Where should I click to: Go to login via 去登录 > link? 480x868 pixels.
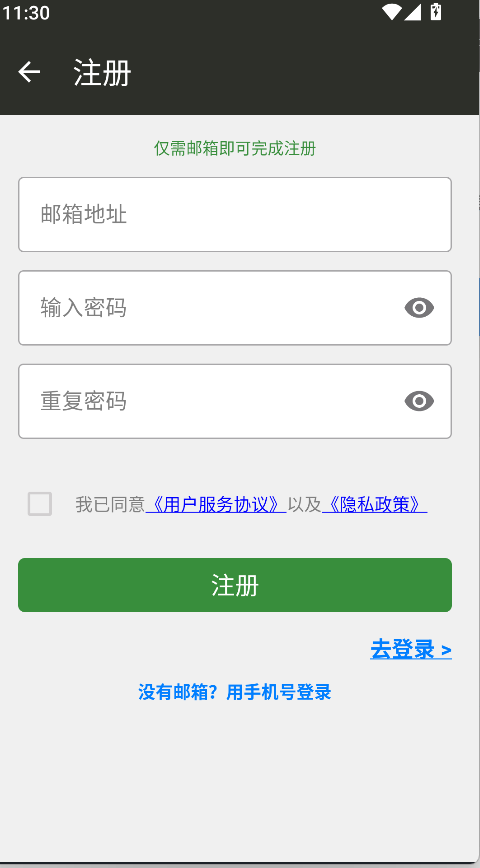coord(411,649)
